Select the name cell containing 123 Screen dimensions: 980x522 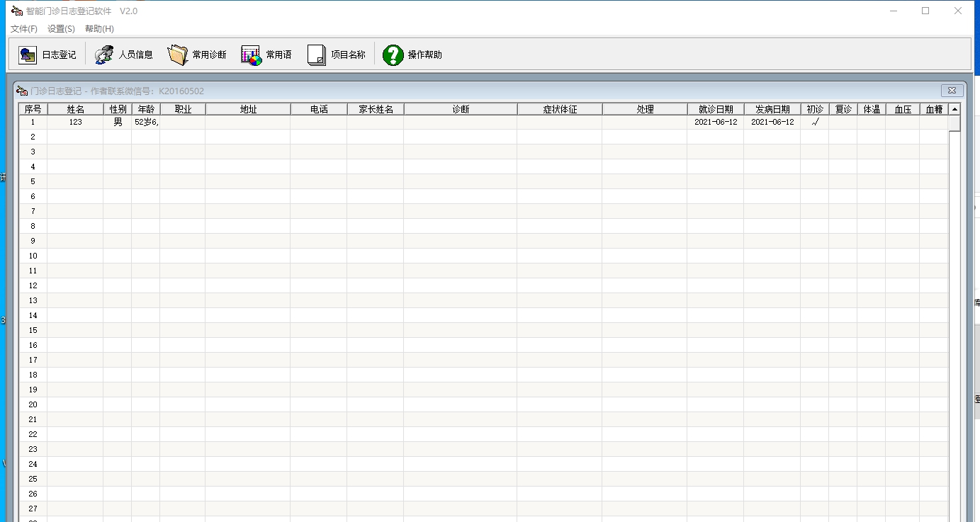76,122
